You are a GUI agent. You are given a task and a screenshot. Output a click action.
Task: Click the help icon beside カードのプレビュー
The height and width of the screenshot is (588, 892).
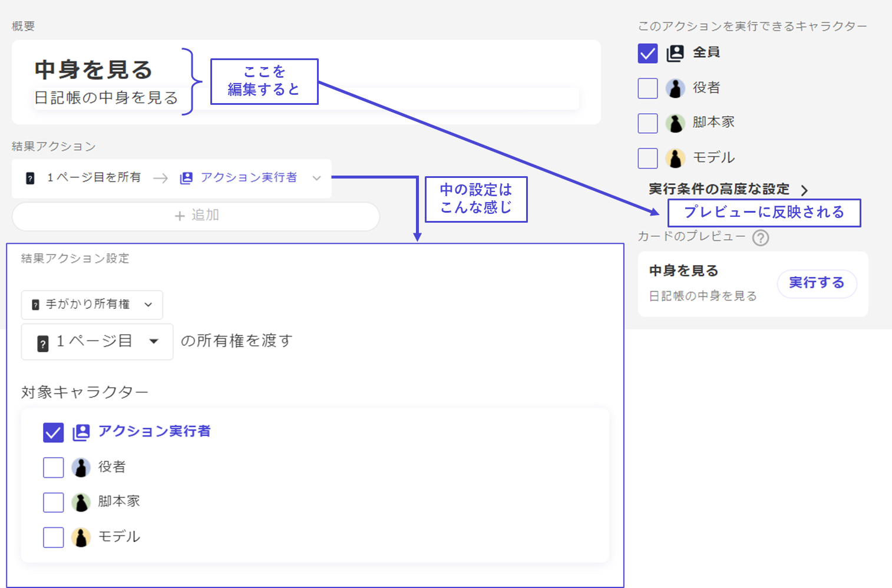761,238
